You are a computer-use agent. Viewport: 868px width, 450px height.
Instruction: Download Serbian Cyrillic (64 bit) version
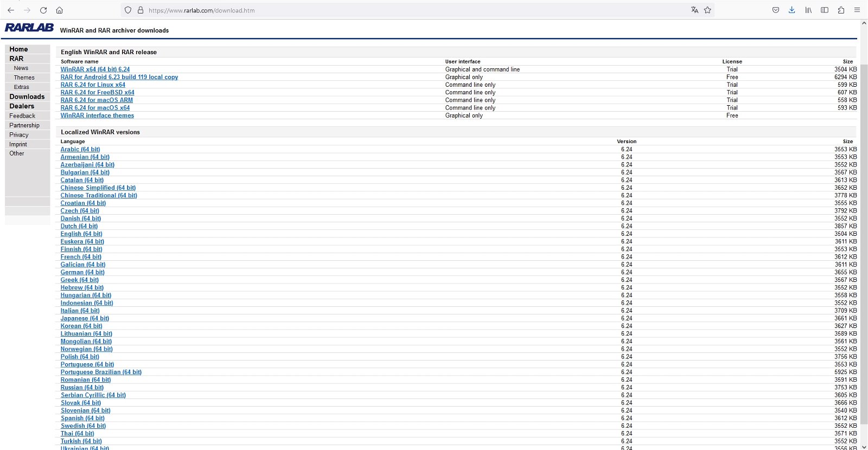pyautogui.click(x=93, y=395)
